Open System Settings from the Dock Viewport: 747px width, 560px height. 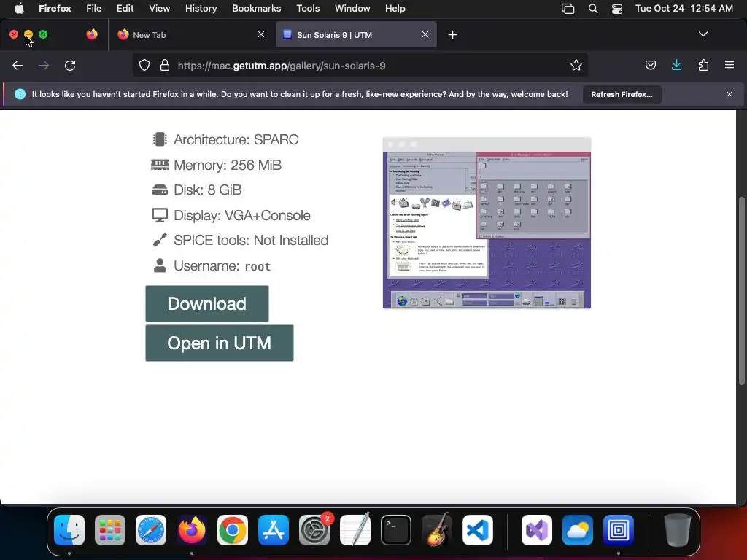[x=314, y=530]
